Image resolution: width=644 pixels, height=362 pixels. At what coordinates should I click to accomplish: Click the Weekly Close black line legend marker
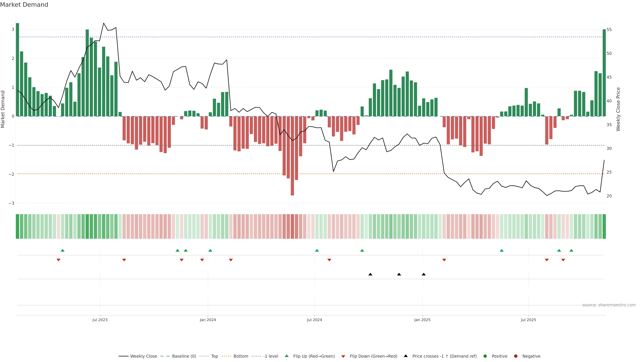123,356
